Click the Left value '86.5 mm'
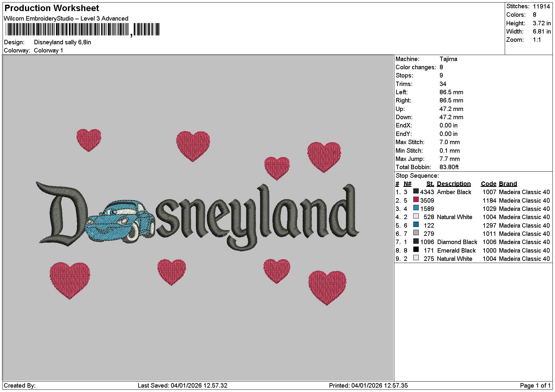Screen dimensions: 555x392 pyautogui.click(x=451, y=92)
